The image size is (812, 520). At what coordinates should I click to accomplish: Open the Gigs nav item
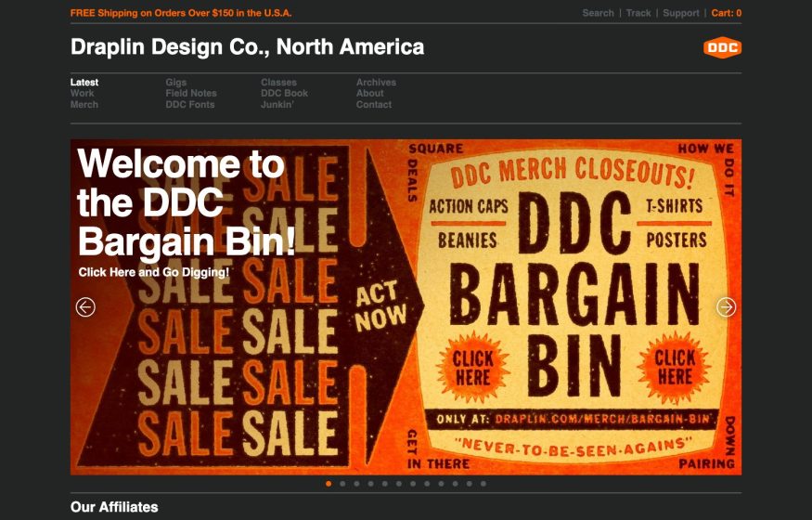(176, 83)
